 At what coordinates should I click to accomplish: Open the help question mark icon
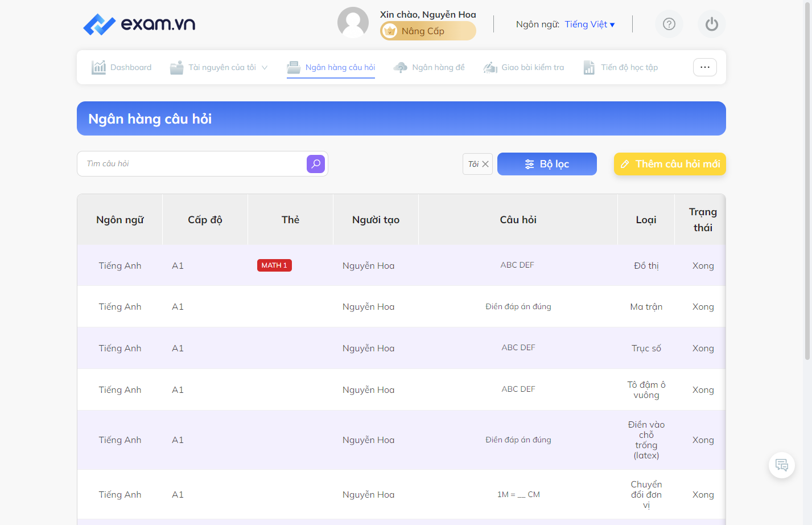pyautogui.click(x=669, y=24)
